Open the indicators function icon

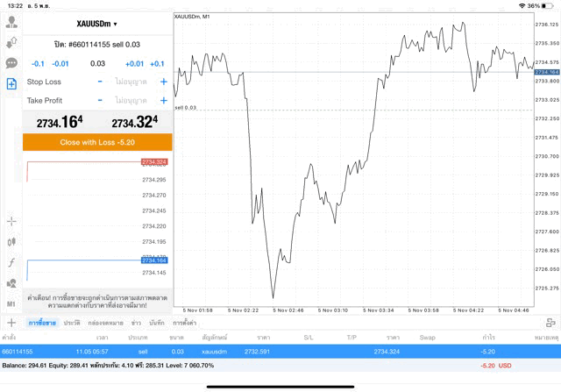point(11,262)
